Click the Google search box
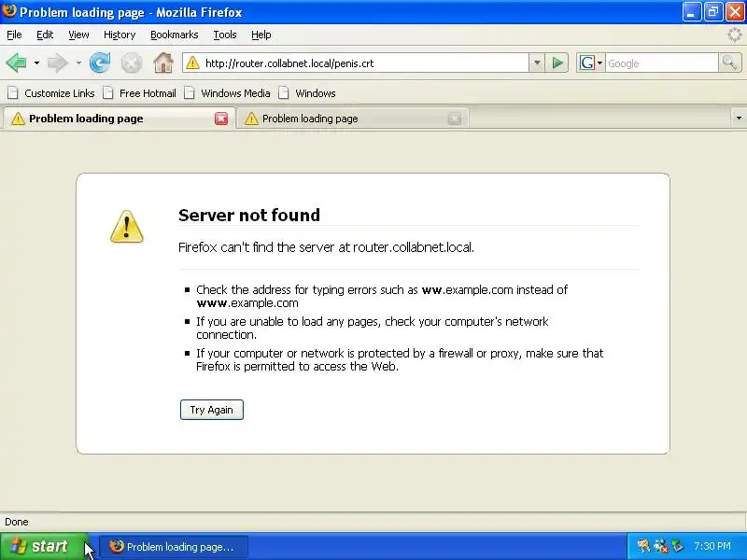Viewport: 747px width, 560px height. click(x=661, y=63)
